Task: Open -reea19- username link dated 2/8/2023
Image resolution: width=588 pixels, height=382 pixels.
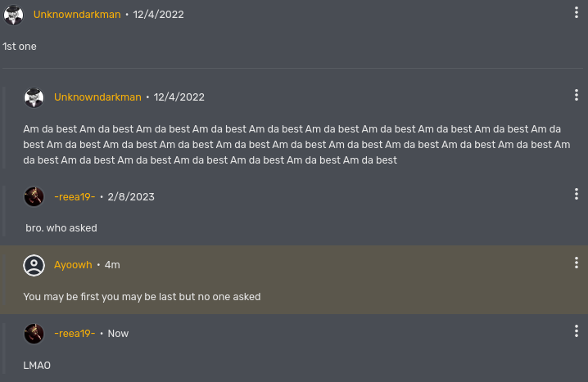Action: (75, 196)
